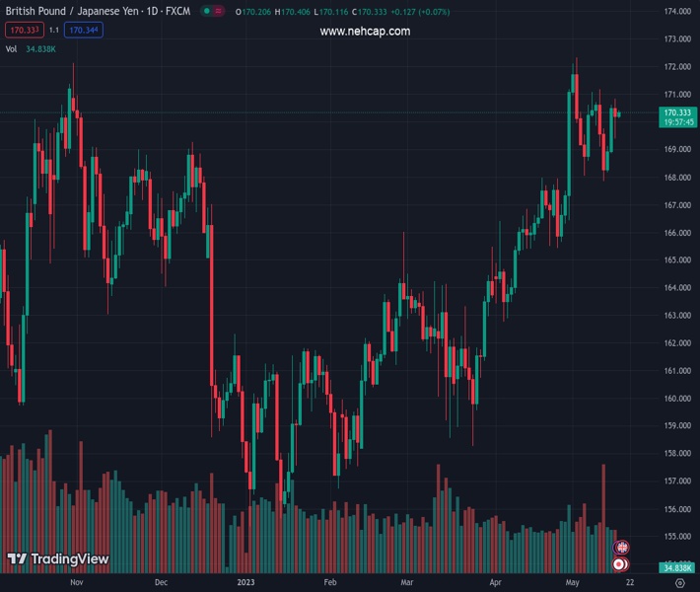Viewport: 700px width, 592px height.
Task: Click the Japan flag economic event icon
Action: click(x=621, y=564)
